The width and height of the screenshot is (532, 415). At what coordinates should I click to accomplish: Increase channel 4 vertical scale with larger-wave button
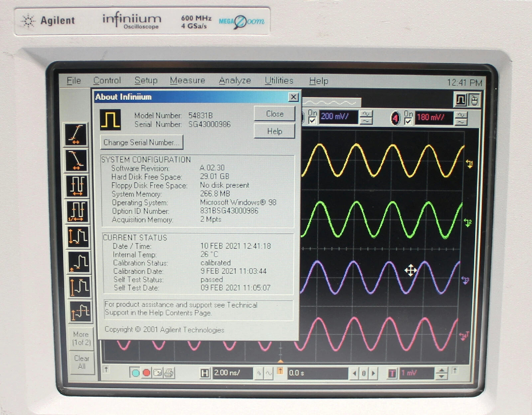462,115
